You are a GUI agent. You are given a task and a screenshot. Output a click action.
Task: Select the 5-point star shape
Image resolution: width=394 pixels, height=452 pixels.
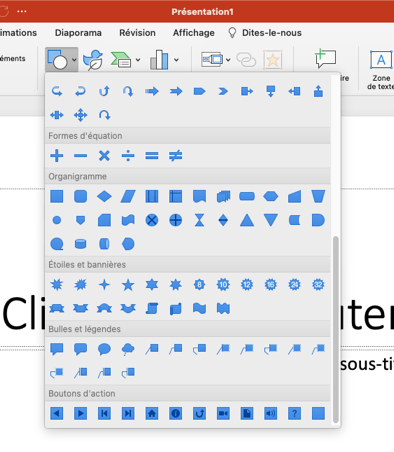point(128,285)
